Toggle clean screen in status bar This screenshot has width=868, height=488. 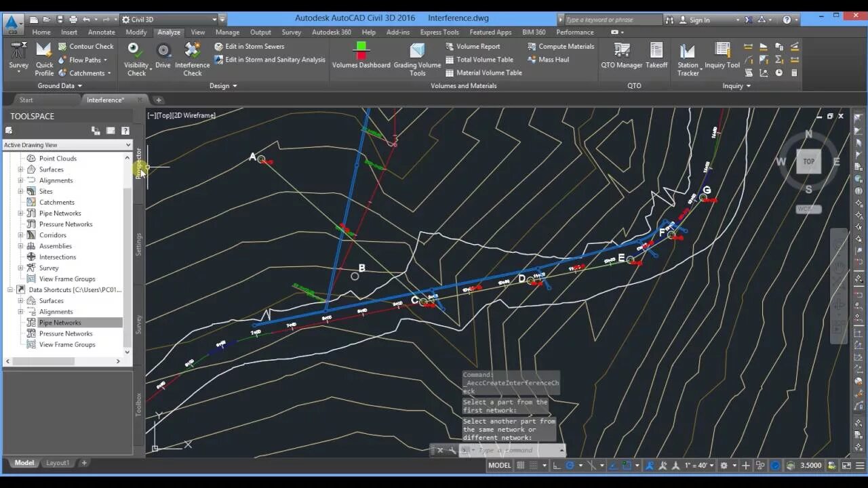tap(846, 466)
